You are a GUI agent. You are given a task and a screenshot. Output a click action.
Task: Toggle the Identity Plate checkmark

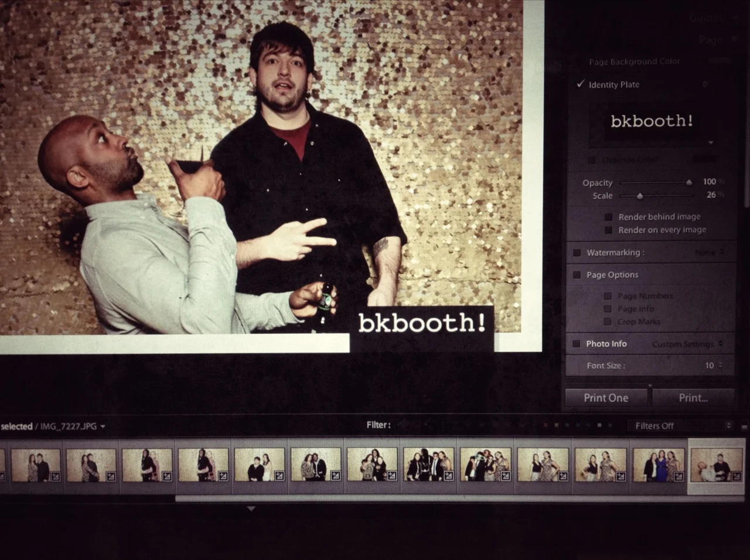[581, 84]
